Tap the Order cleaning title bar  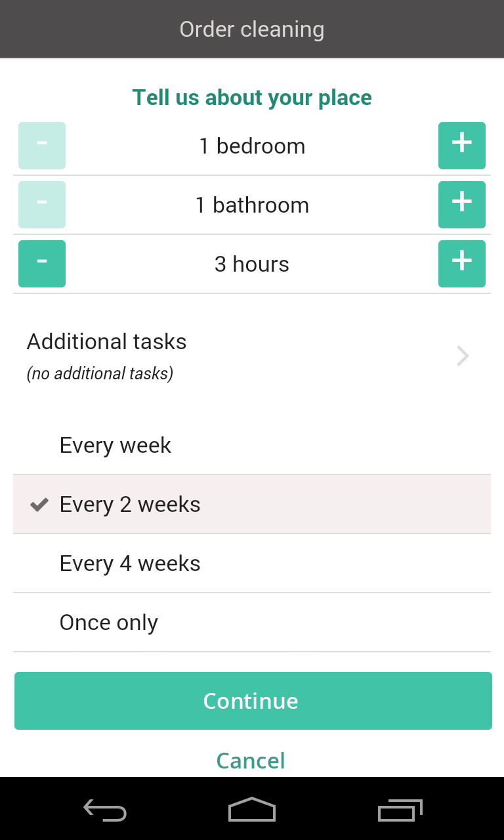[x=252, y=30]
